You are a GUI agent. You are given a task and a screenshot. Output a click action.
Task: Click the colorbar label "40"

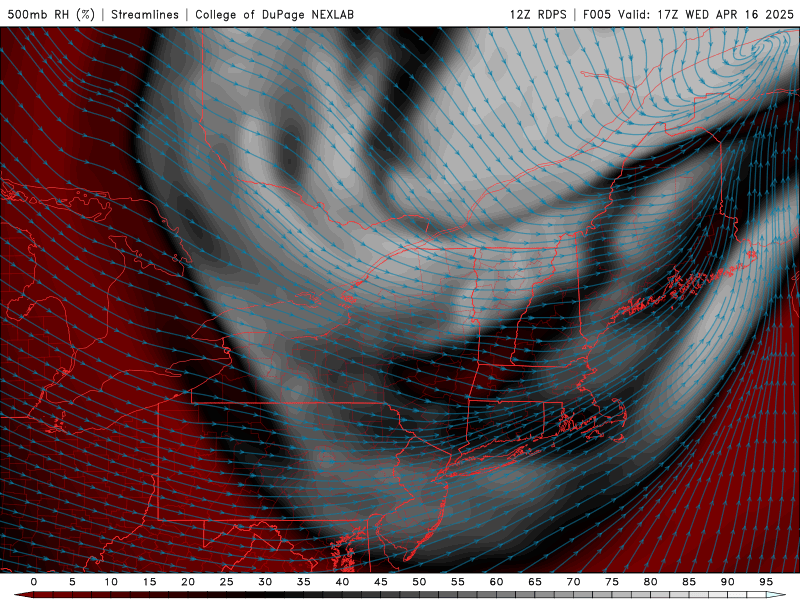point(342,582)
